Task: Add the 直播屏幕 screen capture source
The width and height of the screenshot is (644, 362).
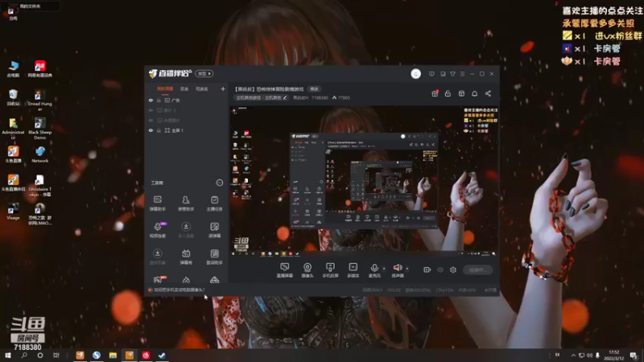Action: tap(284, 270)
